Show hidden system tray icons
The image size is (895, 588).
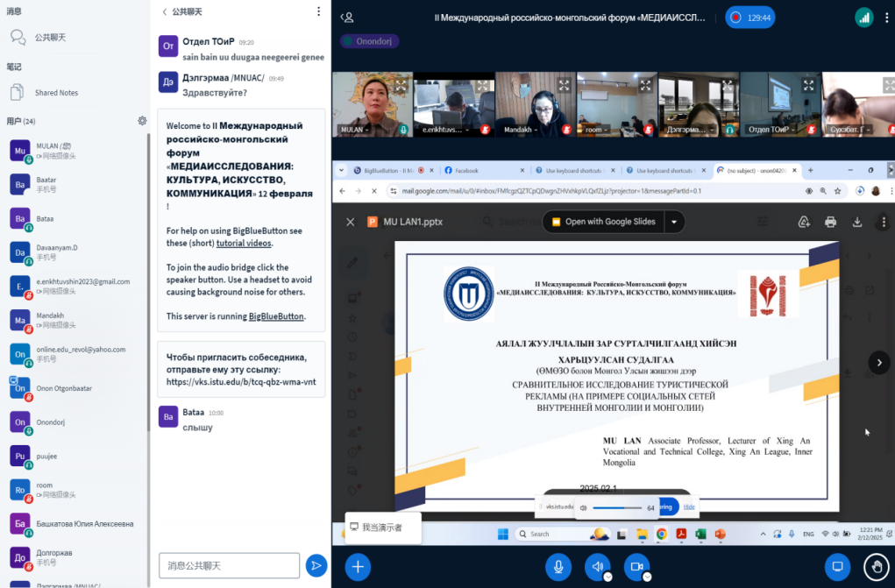pos(764,535)
